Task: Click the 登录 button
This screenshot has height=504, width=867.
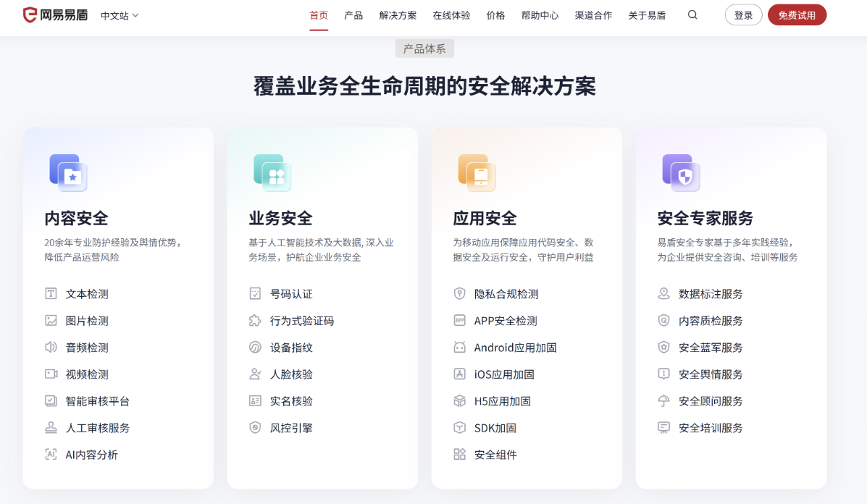Action: [743, 14]
